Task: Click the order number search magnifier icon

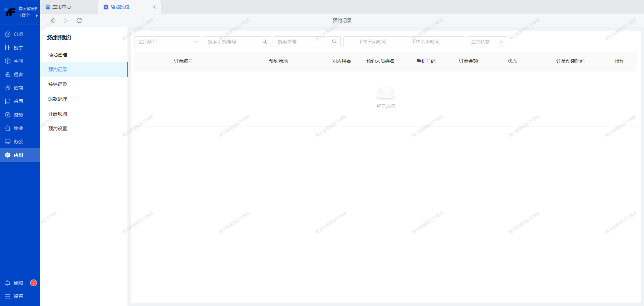Action: coord(334,42)
